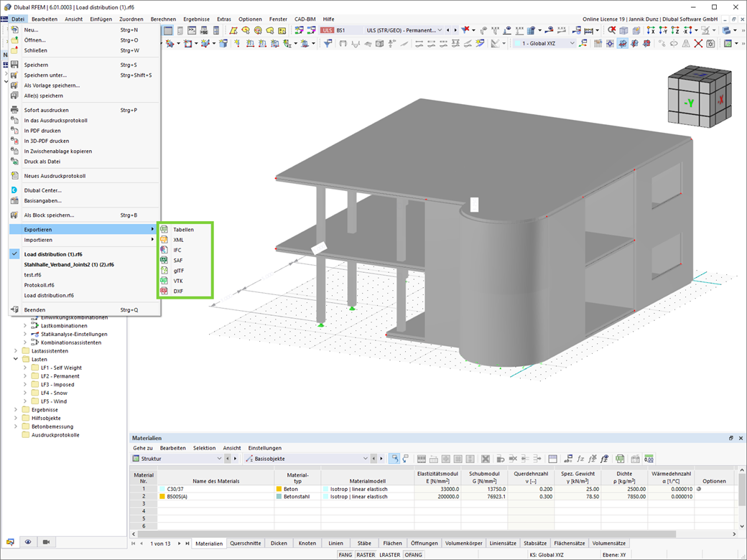Toggle LRASTER in status bar
The width and height of the screenshot is (747, 560).
(x=390, y=555)
